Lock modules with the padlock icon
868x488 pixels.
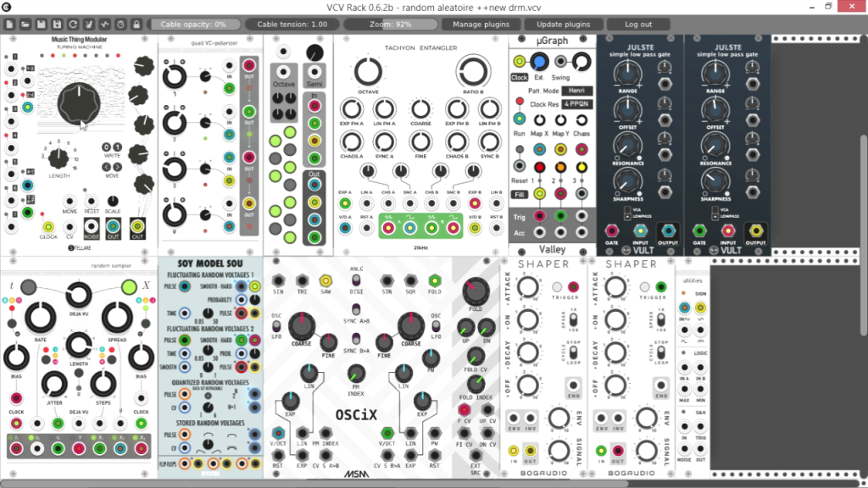coord(136,25)
